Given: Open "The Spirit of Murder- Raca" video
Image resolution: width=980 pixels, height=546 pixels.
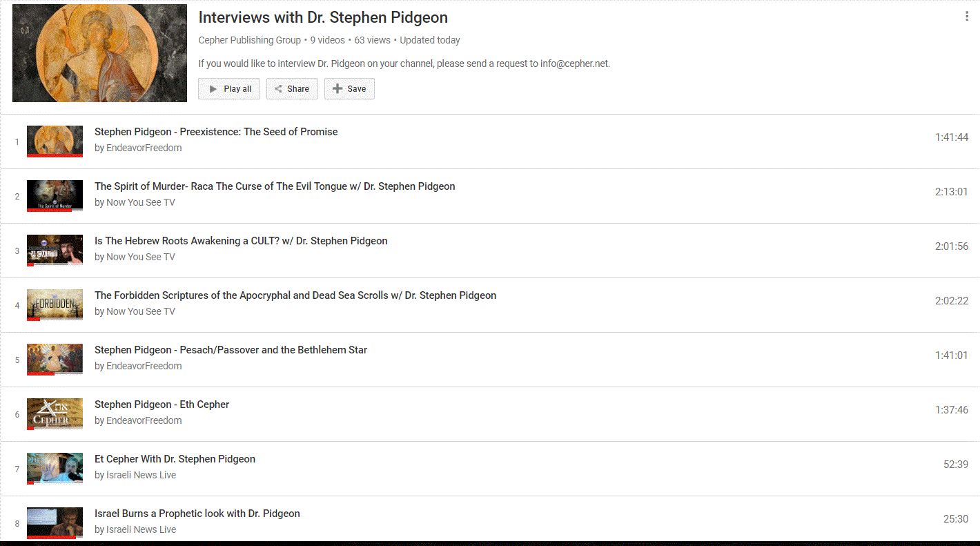Looking at the screenshot, I should 275,186.
